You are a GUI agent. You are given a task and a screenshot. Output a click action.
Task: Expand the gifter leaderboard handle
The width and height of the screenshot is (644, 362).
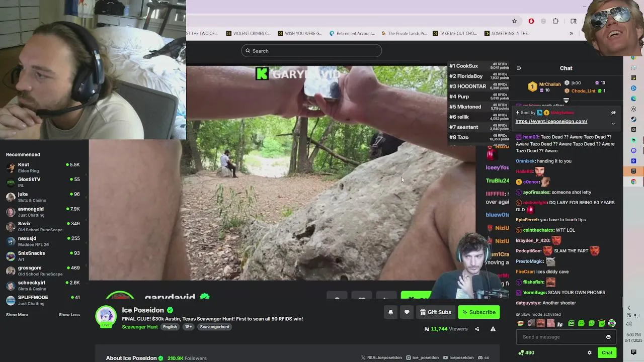pos(566,101)
